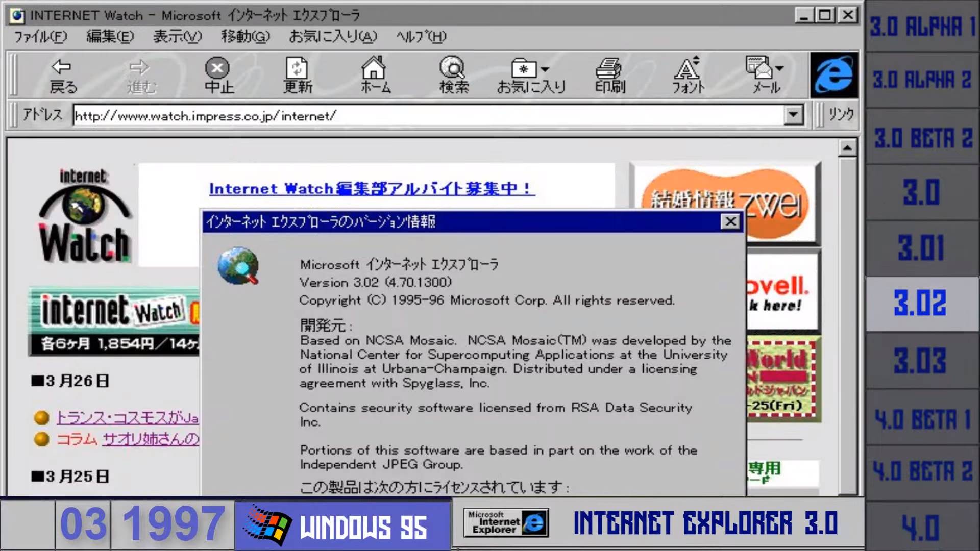Close the version information dialog

pyautogui.click(x=731, y=222)
